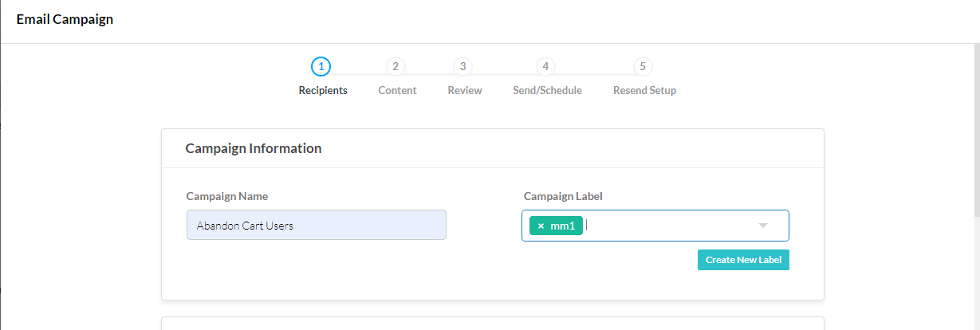
Task: Click the step 1 circle icon
Action: [321, 66]
